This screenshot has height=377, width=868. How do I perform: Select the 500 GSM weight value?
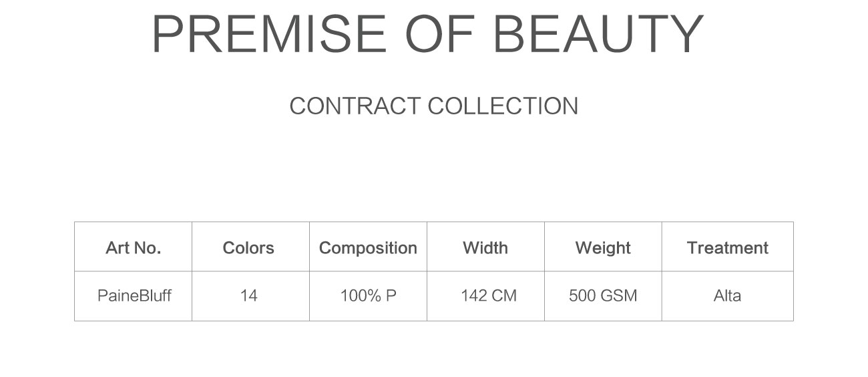point(603,295)
